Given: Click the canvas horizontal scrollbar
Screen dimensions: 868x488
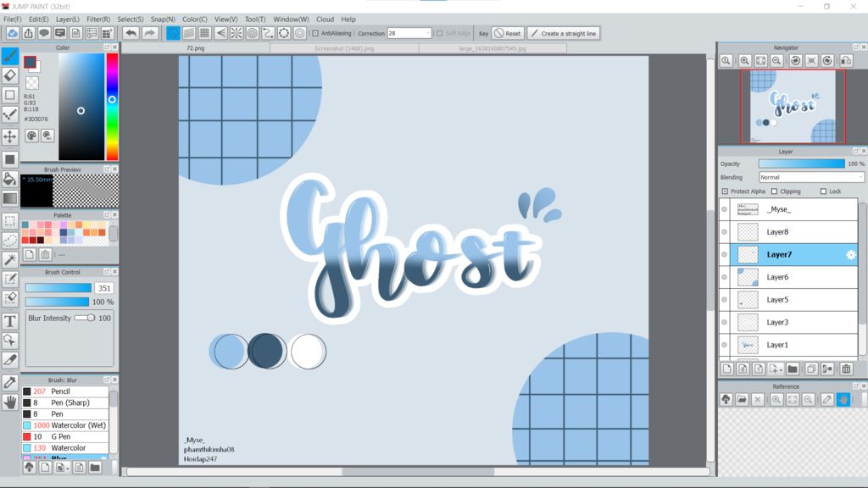Looking at the screenshot, I should point(418,472).
